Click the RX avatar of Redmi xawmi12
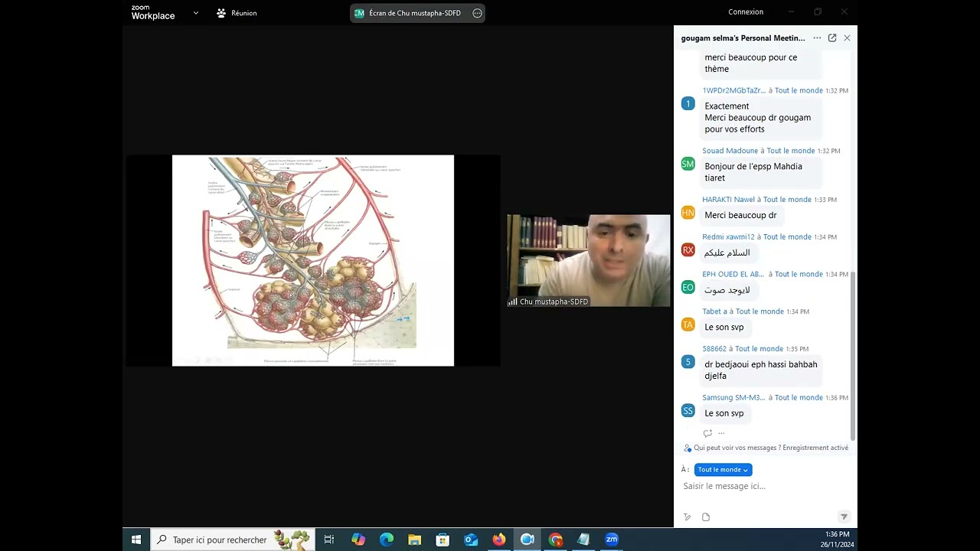Image resolution: width=980 pixels, height=551 pixels. pos(688,250)
